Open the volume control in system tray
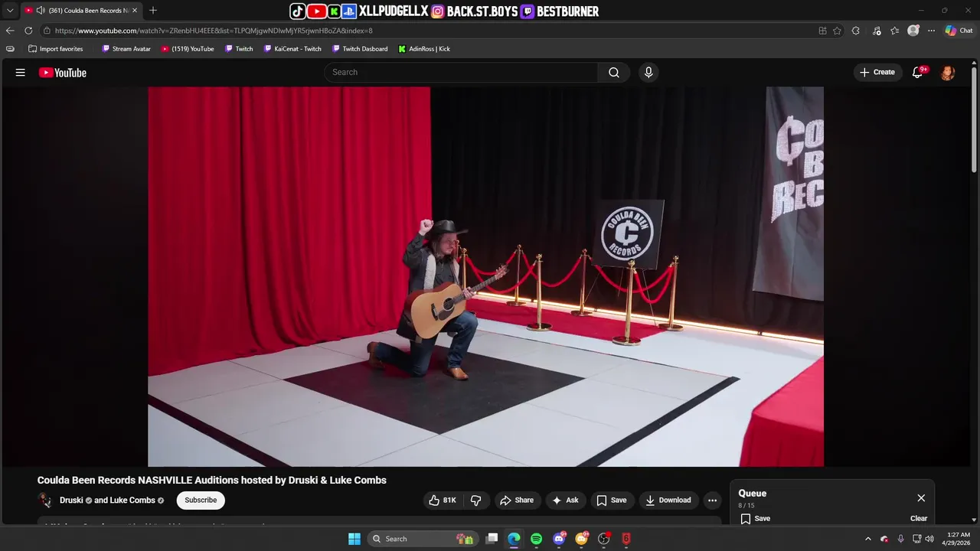This screenshot has height=551, width=980. pyautogui.click(x=929, y=539)
